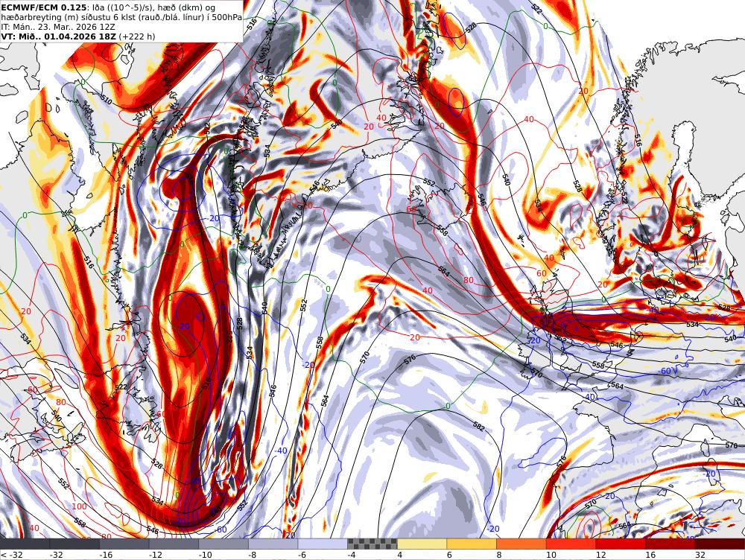Click the initial time 'IT: Mán.. 23. Mar.. 2026 12Z'
This screenshot has width=745, height=560.
click(x=58, y=27)
